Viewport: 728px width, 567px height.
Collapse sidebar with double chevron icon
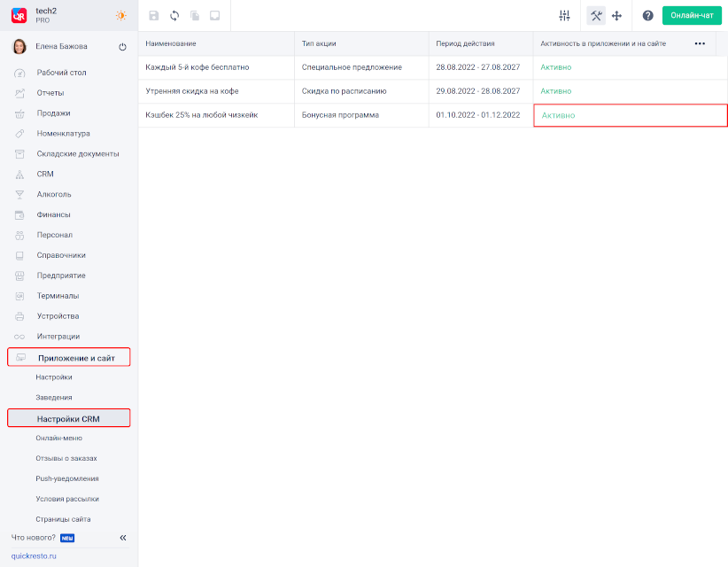[x=123, y=538]
